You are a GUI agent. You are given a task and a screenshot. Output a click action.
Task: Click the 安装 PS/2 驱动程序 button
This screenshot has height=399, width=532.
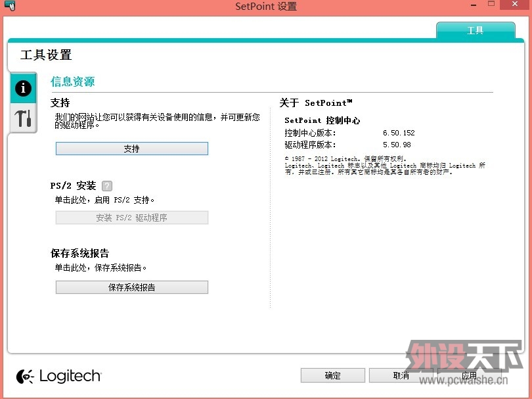click(x=131, y=218)
